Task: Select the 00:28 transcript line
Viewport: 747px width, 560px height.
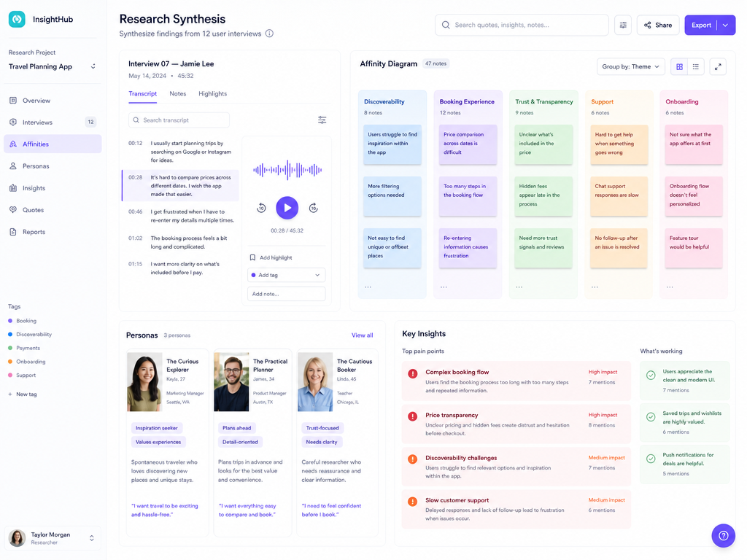Action: tap(180, 186)
